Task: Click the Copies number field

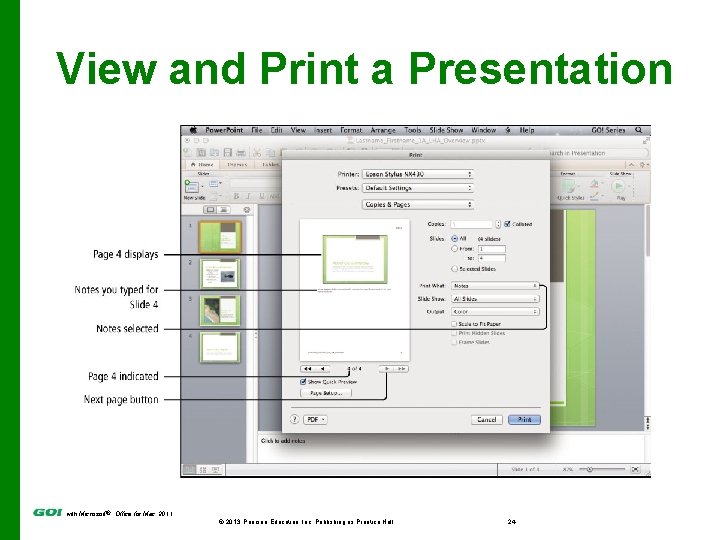Action: click(x=472, y=224)
